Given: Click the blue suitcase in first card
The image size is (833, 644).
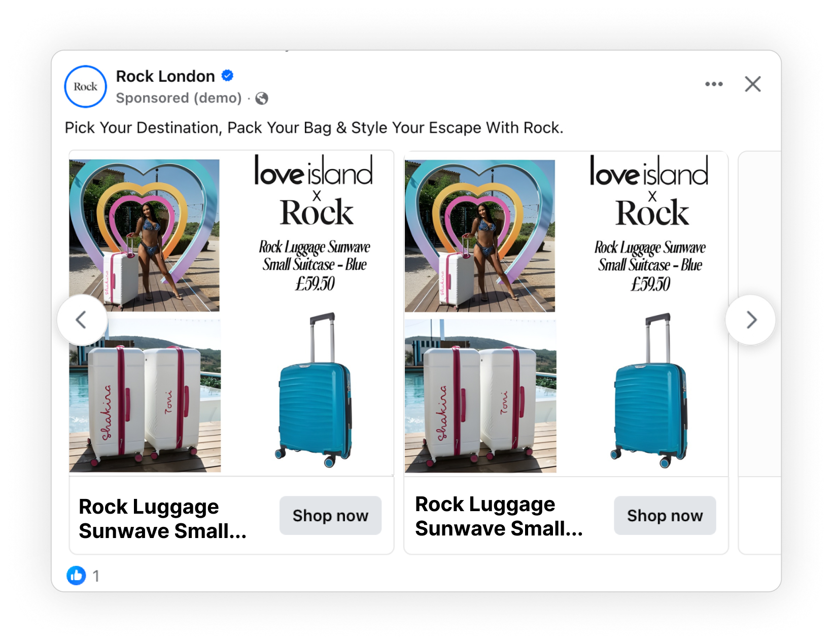Looking at the screenshot, I should pos(314,389).
